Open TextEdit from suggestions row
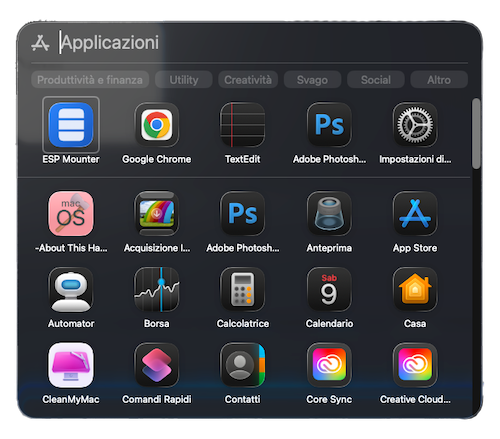The image size is (500, 439). pyautogui.click(x=243, y=125)
